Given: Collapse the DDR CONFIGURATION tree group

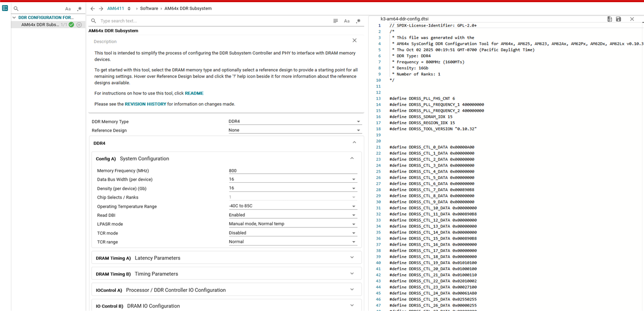Looking at the screenshot, I should [14, 18].
